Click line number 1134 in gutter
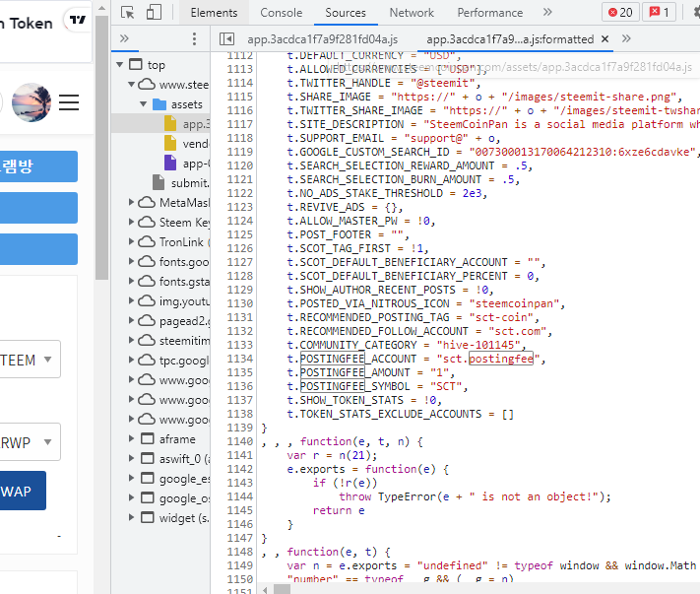The width and height of the screenshot is (700, 594). (239, 359)
